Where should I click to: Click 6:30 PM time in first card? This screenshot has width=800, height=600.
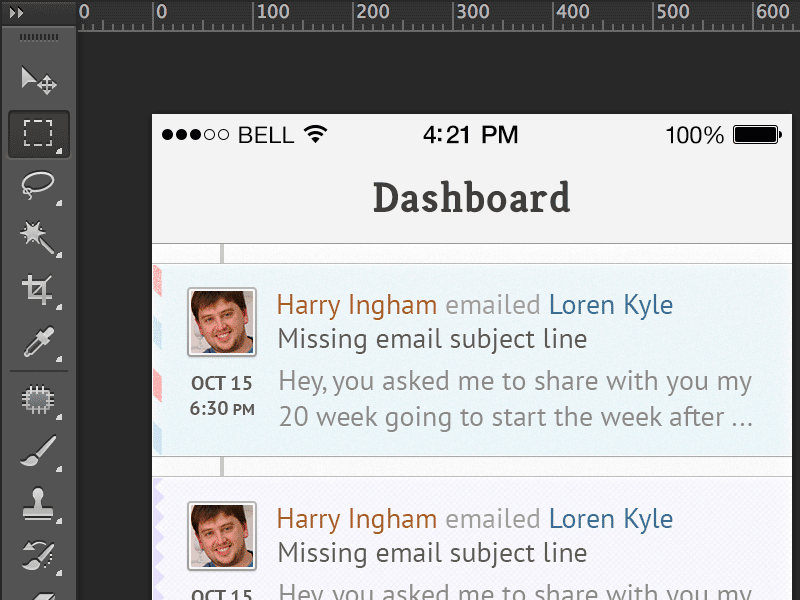coord(222,409)
